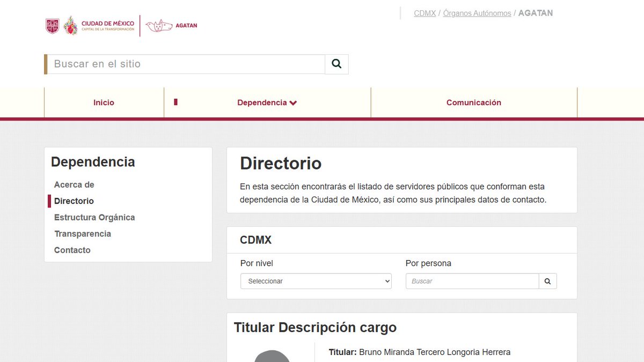Navigate to CDMX breadcrumb link
644x362 pixels.
click(424, 13)
